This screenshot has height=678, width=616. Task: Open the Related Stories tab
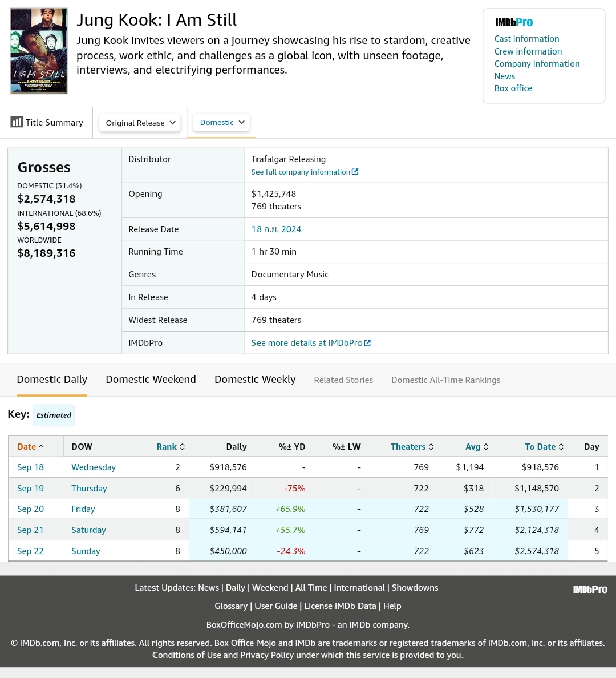coord(343,380)
